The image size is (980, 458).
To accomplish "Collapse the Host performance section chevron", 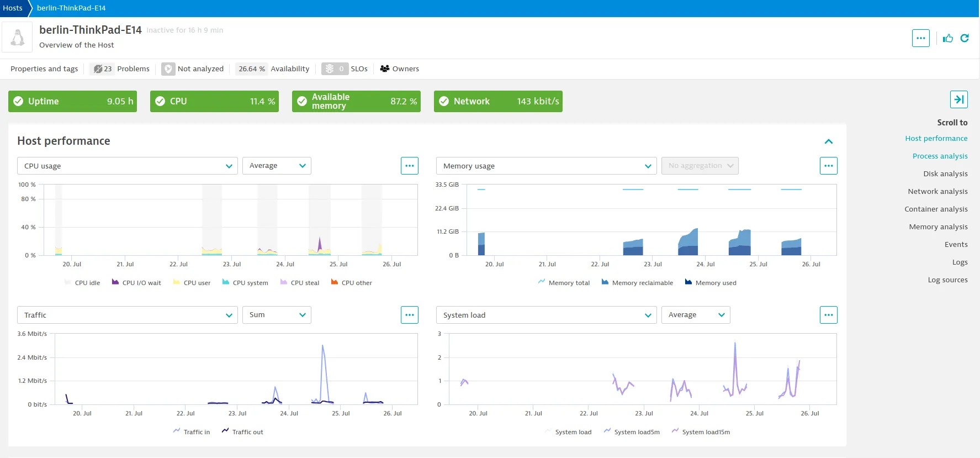I will [x=828, y=141].
